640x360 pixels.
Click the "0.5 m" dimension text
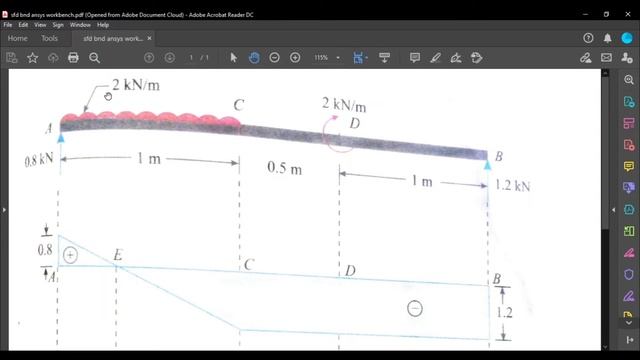[x=284, y=168]
